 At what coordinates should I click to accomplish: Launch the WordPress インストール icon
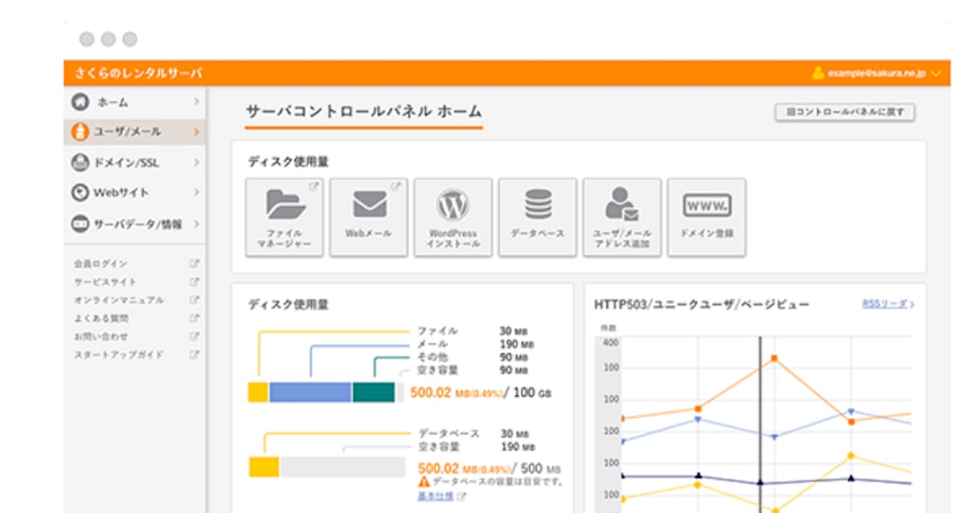pos(452,206)
